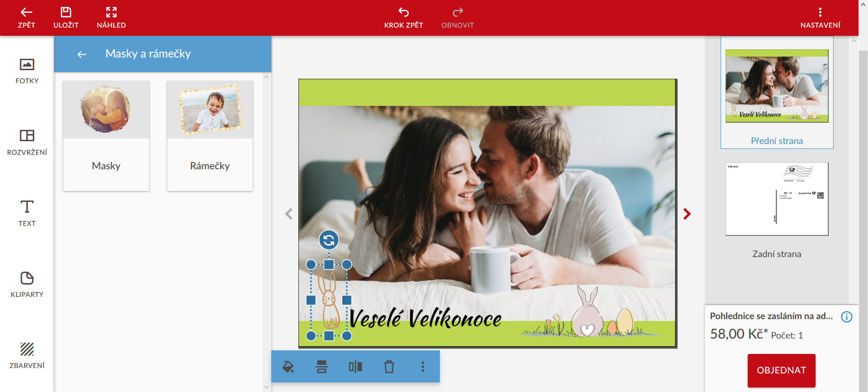Viewport: 868px width, 392px height.
Task: Click rotate handle on selected bunny clipart
Action: [329, 240]
